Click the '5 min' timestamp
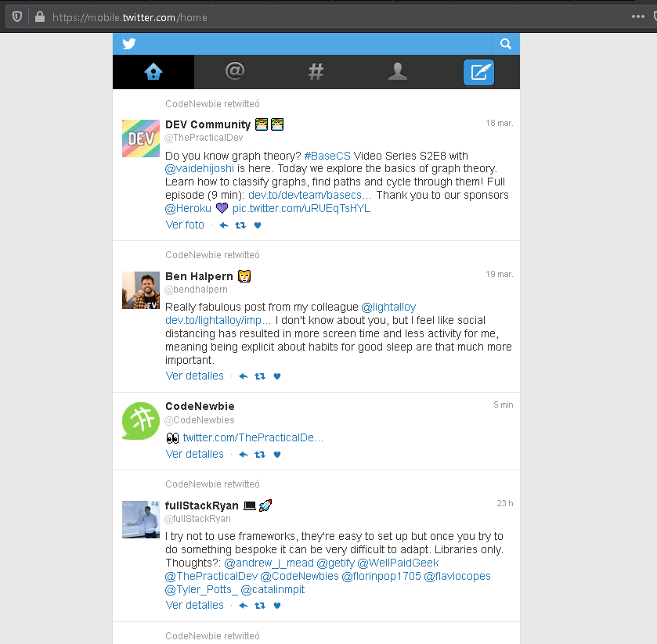This screenshot has height=644, width=657. coord(504,405)
